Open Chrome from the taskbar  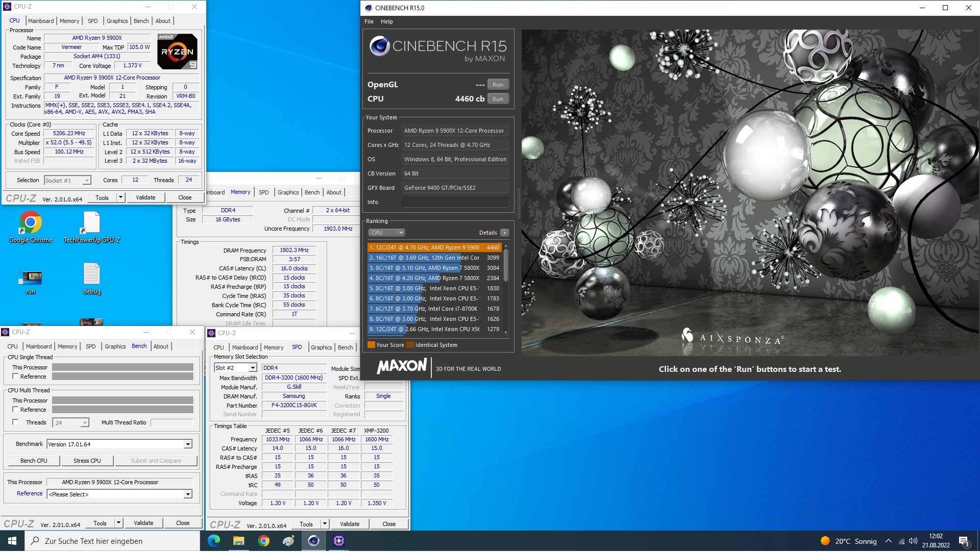point(264,541)
